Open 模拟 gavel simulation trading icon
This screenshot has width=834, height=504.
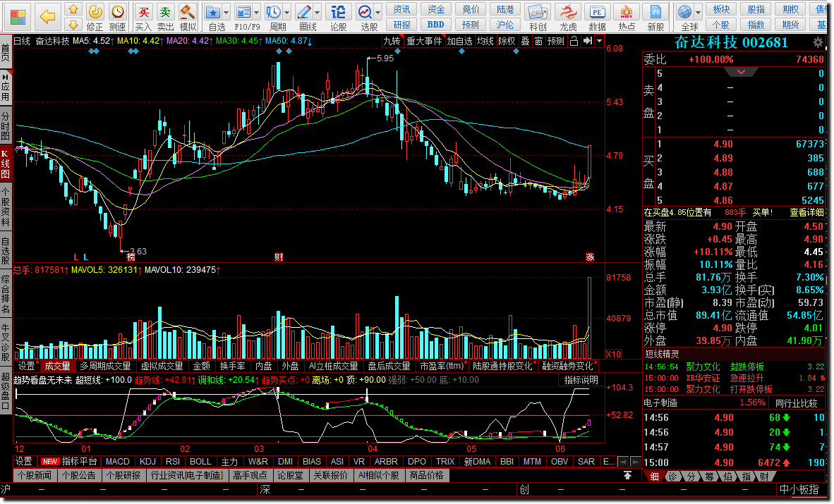click(x=187, y=11)
